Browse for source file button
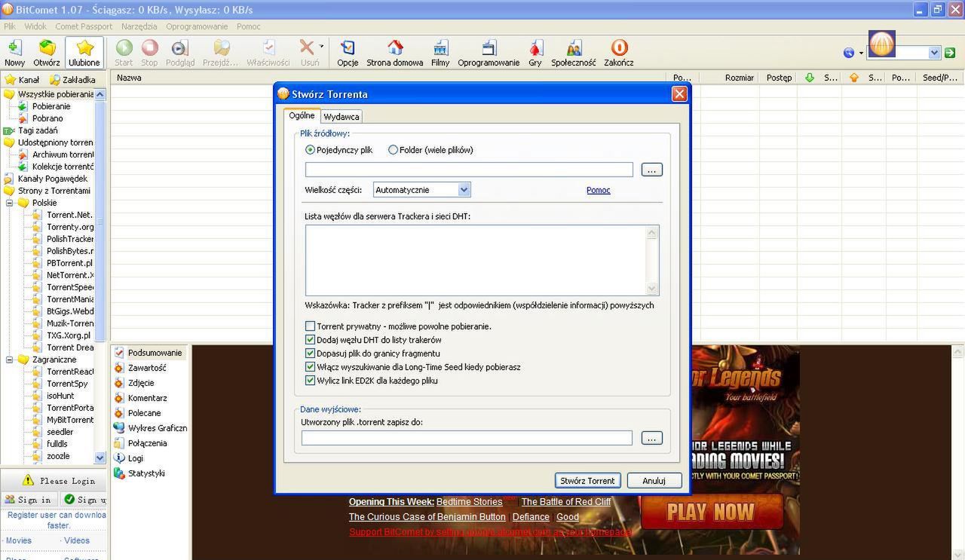965x560 pixels. point(651,170)
